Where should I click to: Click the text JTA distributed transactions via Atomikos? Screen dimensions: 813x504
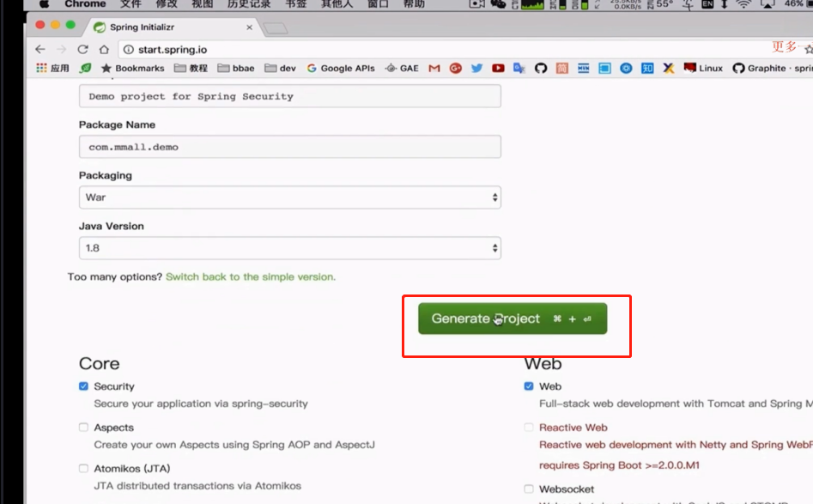tap(197, 486)
